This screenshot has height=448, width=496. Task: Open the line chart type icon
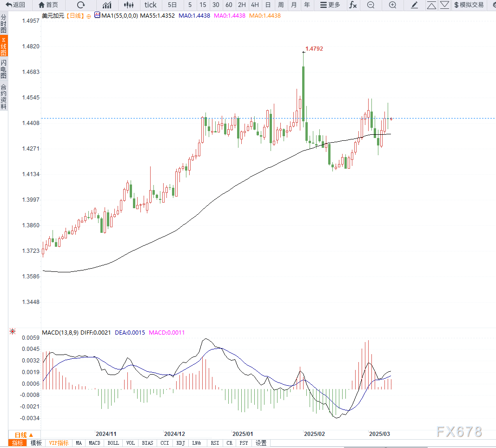coord(107,5)
